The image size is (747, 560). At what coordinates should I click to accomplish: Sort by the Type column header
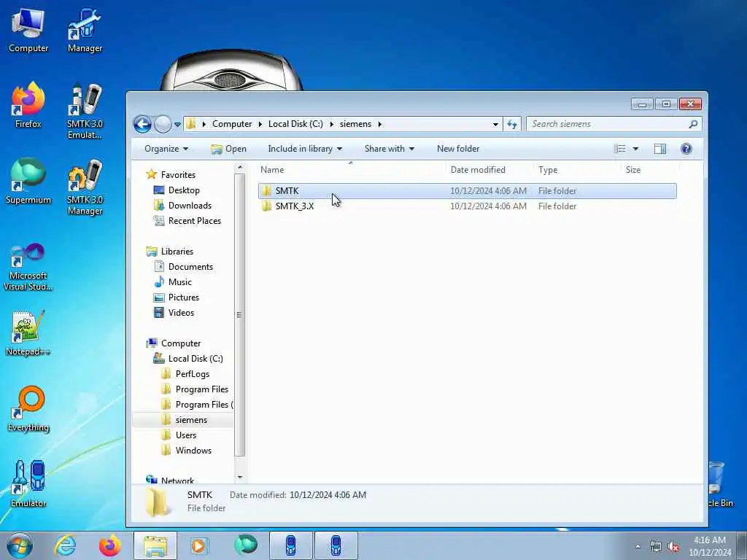547,169
